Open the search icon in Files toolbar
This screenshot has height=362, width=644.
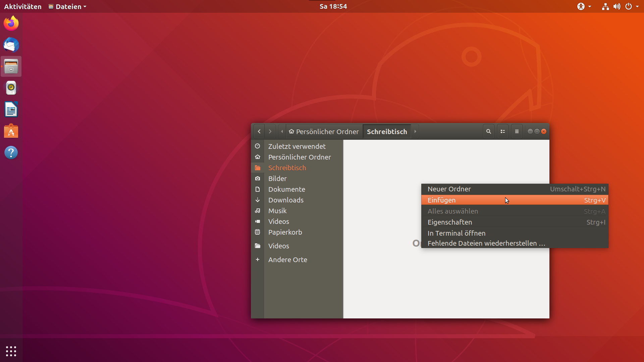[x=489, y=131]
